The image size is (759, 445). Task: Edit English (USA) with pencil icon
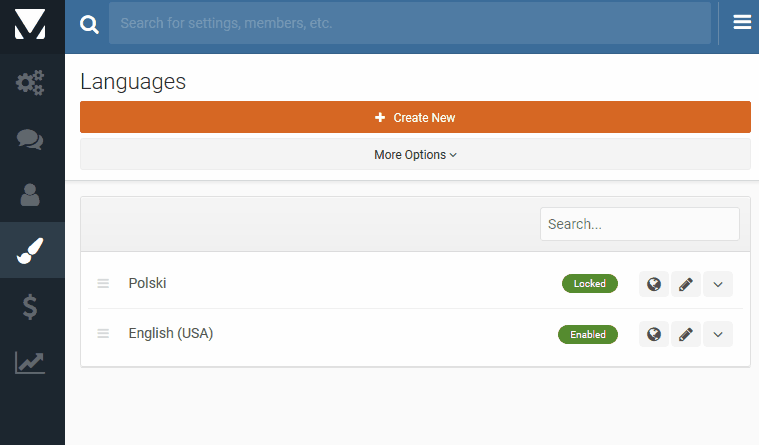[x=685, y=334]
